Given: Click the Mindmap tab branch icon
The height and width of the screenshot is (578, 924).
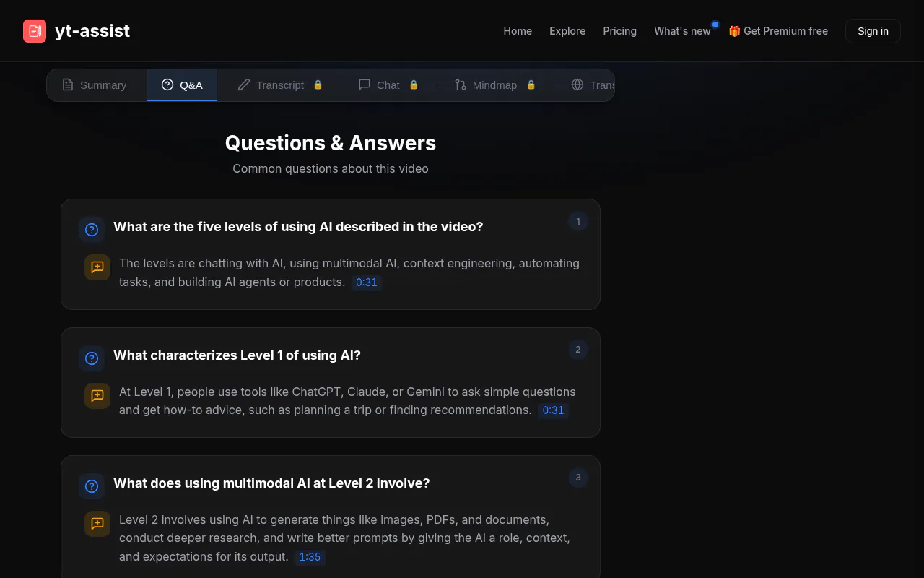Looking at the screenshot, I should tap(461, 85).
